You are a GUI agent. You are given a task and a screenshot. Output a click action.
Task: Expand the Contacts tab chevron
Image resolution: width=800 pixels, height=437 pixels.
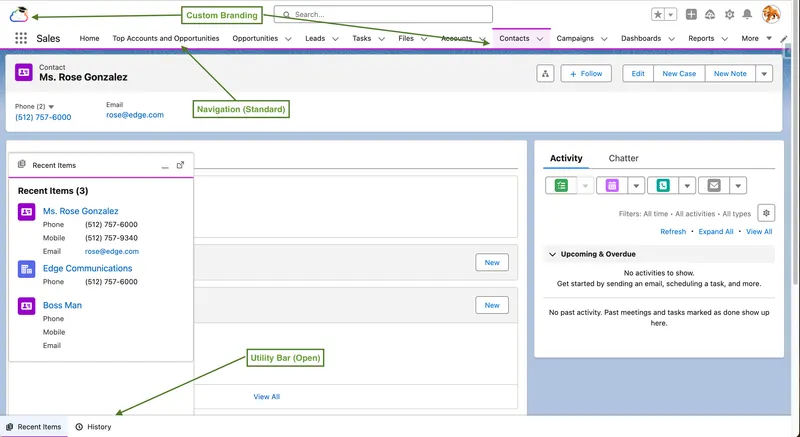coord(540,39)
